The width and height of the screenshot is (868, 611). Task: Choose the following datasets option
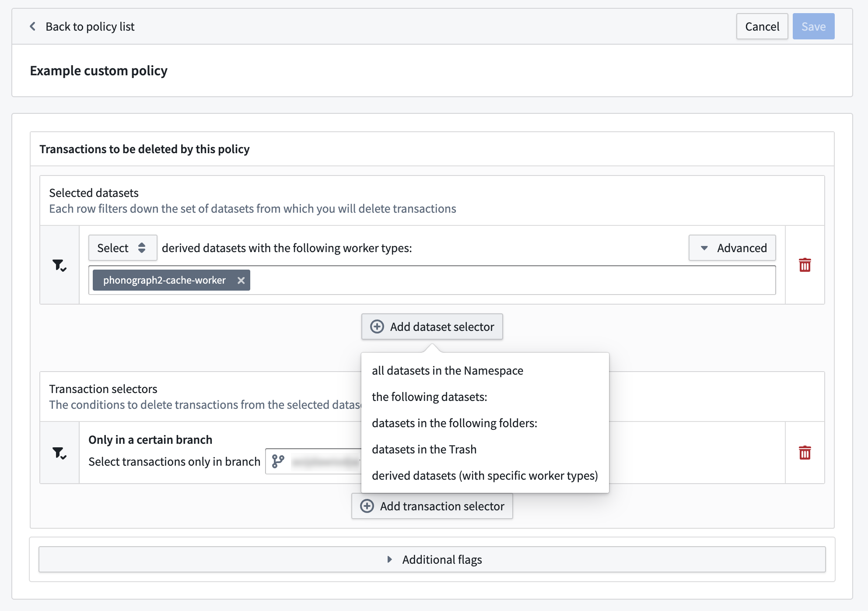point(430,397)
